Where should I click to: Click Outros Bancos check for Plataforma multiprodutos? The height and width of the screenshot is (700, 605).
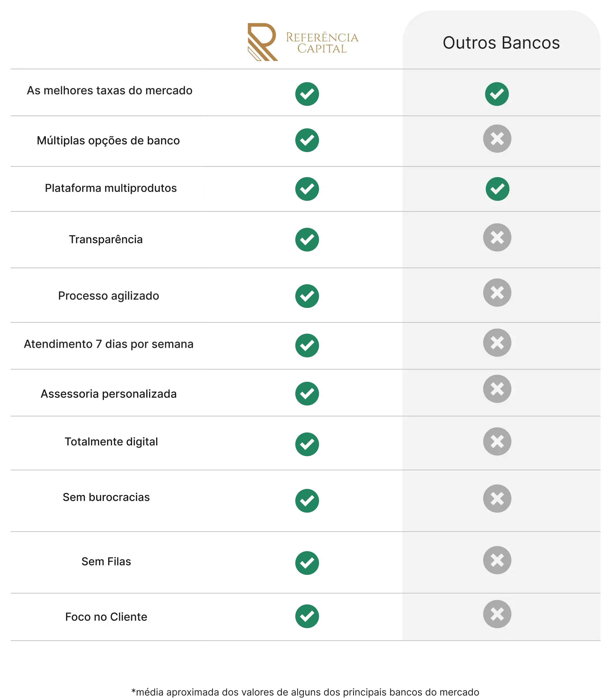point(497,189)
